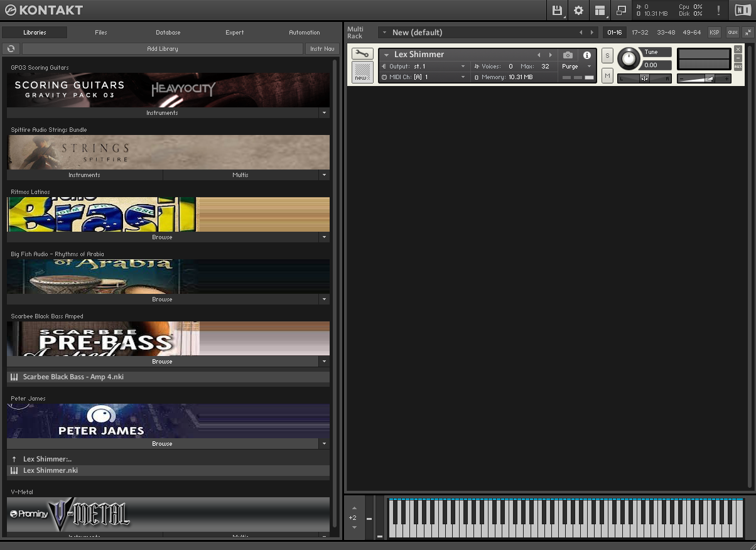
Task: Solo the Lex Shimmer instrument
Action: coord(607,55)
